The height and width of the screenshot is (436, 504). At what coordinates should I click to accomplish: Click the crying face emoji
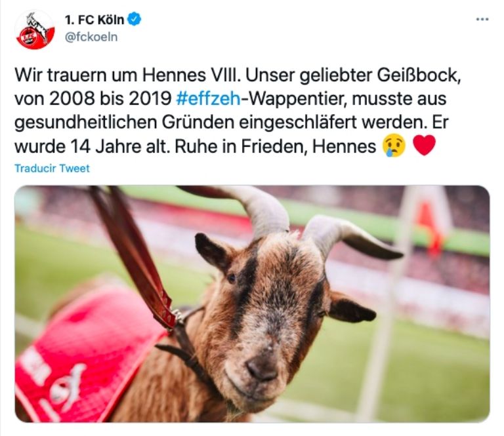(x=394, y=146)
